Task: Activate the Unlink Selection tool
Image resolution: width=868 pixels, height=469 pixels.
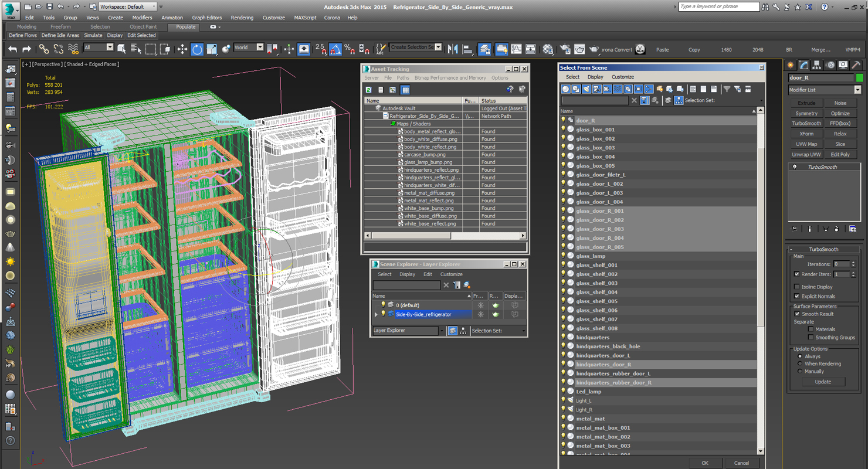Action: [x=58, y=49]
